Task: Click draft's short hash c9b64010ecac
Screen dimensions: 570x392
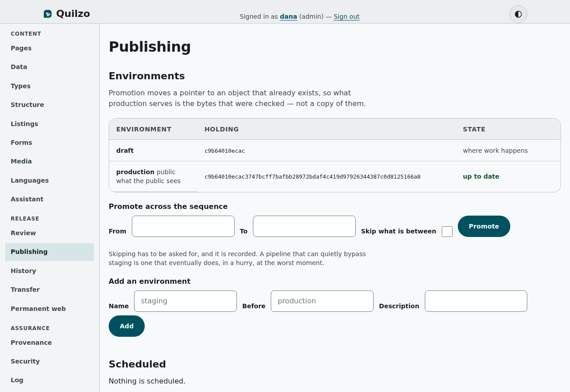Action: 224,151
